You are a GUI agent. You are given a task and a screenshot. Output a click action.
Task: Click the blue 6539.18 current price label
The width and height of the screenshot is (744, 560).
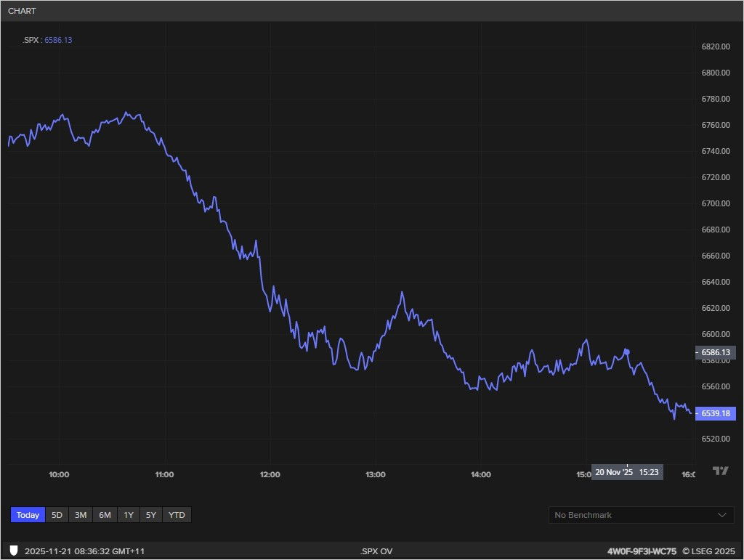(x=716, y=413)
